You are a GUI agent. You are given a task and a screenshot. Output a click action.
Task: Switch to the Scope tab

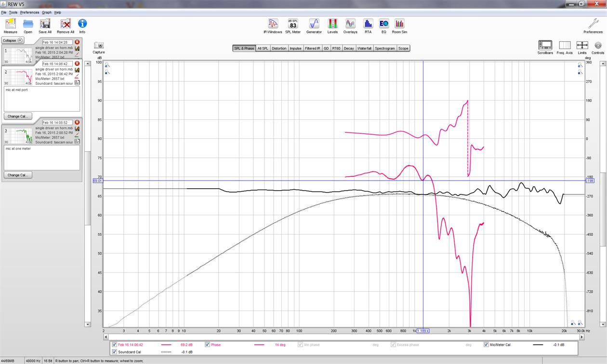403,49
